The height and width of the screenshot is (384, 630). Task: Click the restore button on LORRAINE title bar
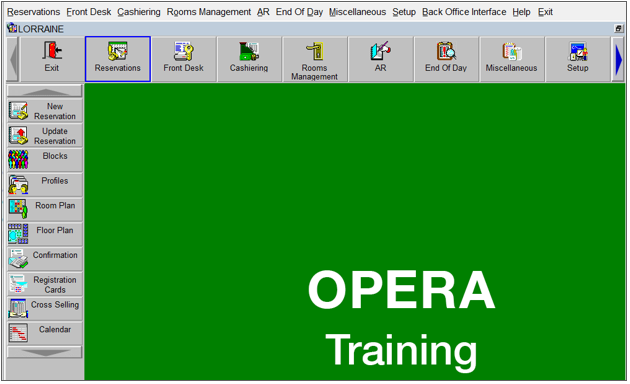(x=619, y=29)
